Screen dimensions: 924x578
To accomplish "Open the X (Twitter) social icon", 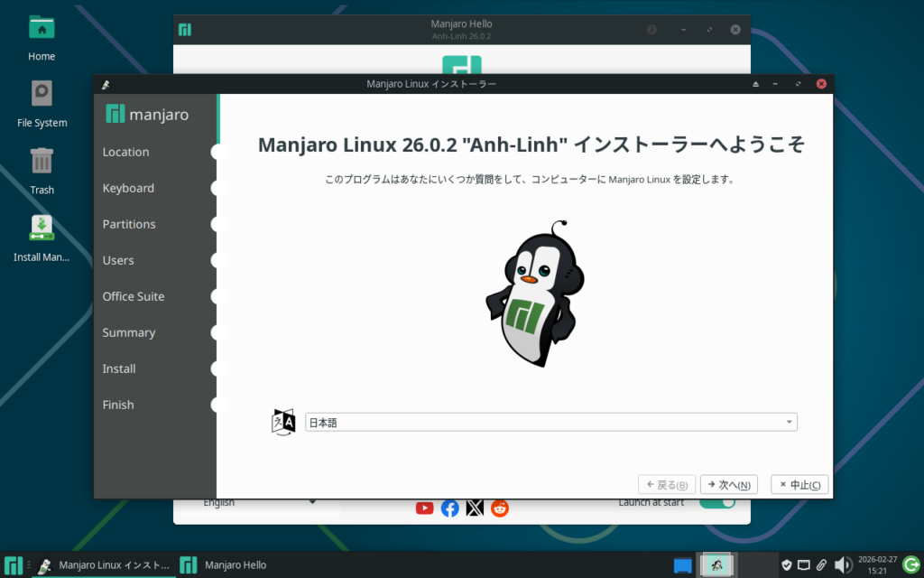I will [475, 508].
